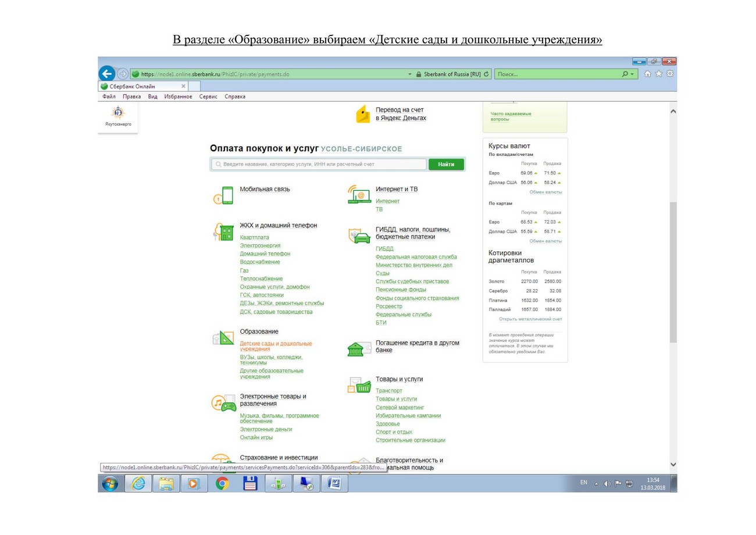756x535 pixels.
Task: Click Открыть металлический счет link
Action: [x=530, y=319]
